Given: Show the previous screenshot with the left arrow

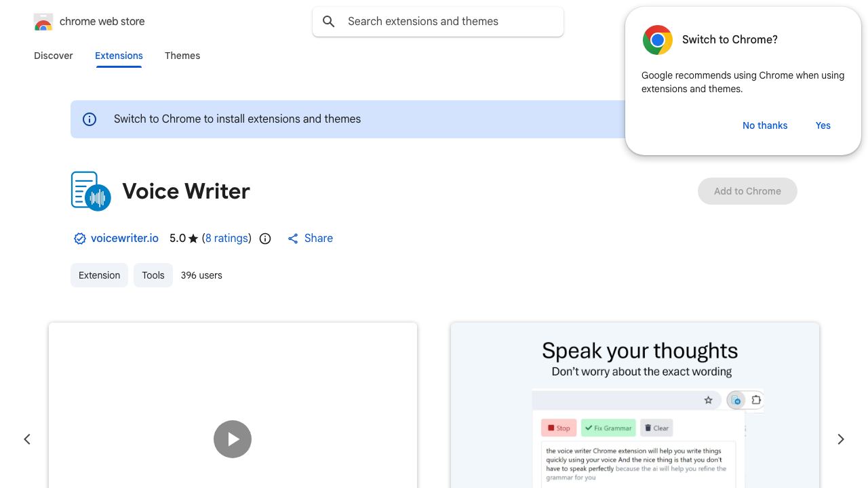Looking at the screenshot, I should [x=27, y=439].
